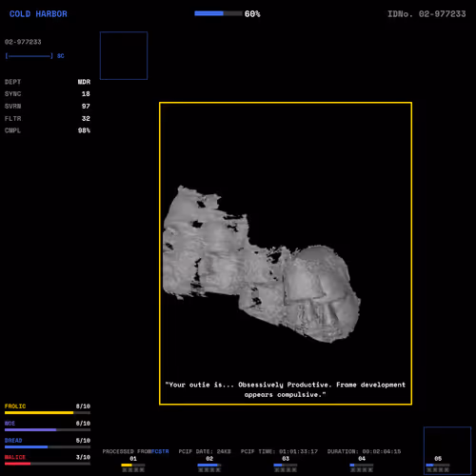The height and width of the screenshot is (476, 476).
Task: Select bin 01 with yellow bar
Action: [x=133, y=465]
